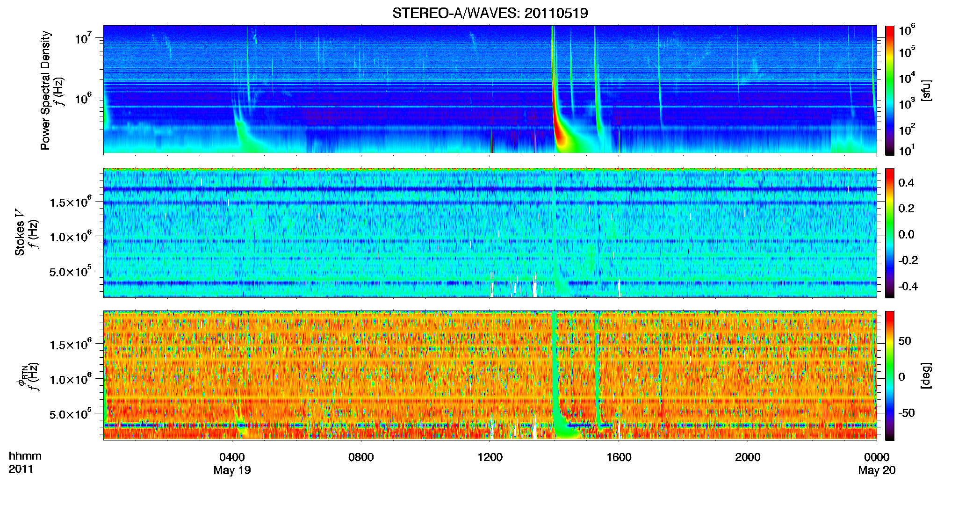Select the [sfu] units label

926,90
